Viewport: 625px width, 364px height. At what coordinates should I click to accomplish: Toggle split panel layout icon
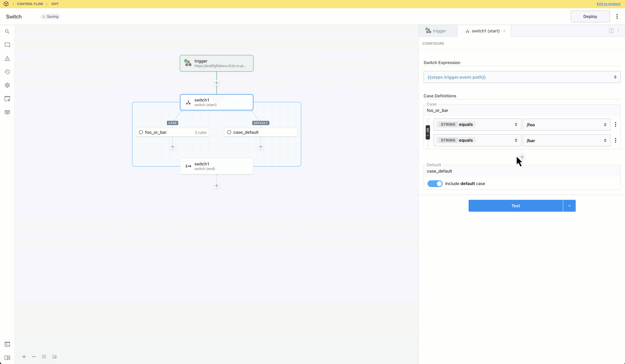(611, 31)
